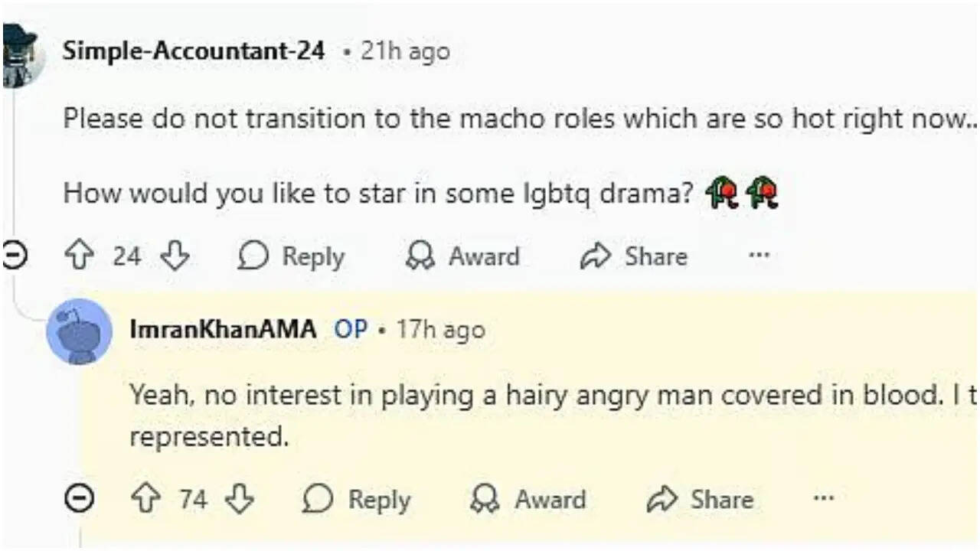The width and height of the screenshot is (980, 551).
Task: Collapse ImranKhanAMA's reply thread
Action: (78, 500)
